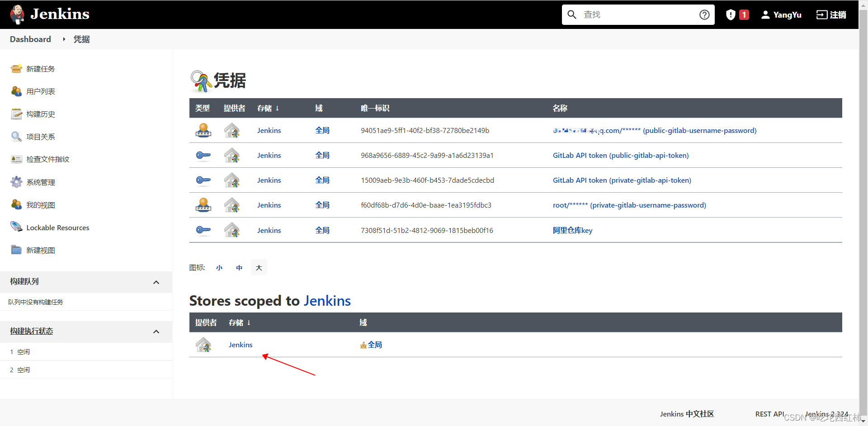Click provider icon in 968a9656 credential row
868x426 pixels.
(232, 155)
